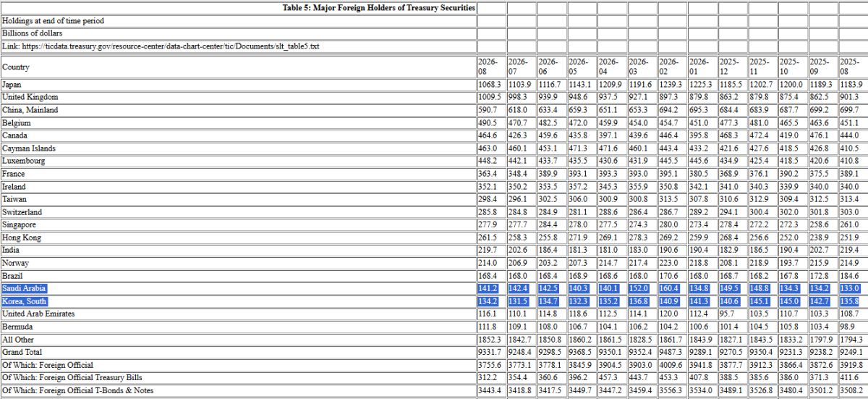Select China's 2026-07 value 618.0
868x399 pixels.
(x=522, y=110)
